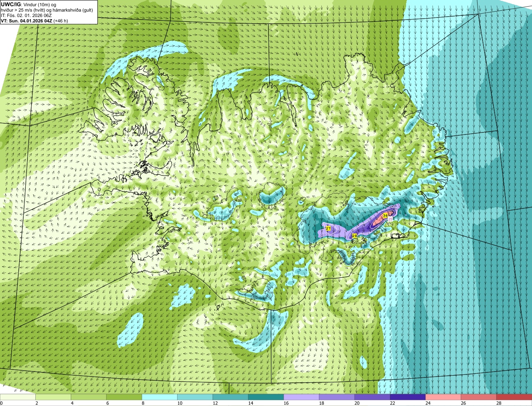
Task: Click the legend scale label '0'
Action: (x=1, y=403)
